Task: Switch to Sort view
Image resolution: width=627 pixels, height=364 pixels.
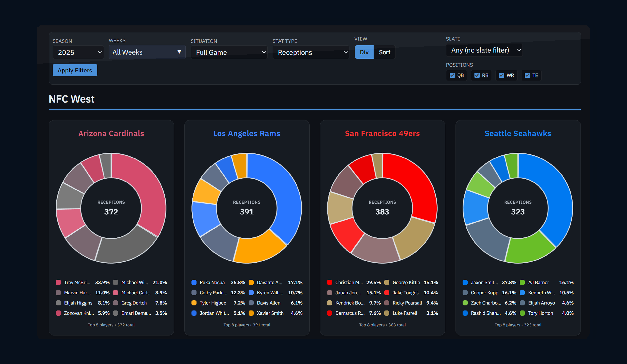Action: [x=384, y=52]
